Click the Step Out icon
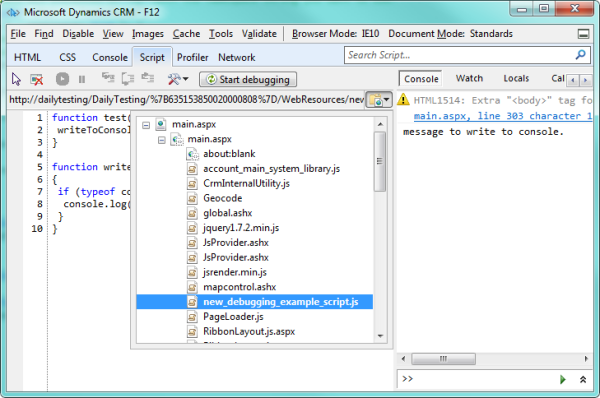 click(148, 78)
